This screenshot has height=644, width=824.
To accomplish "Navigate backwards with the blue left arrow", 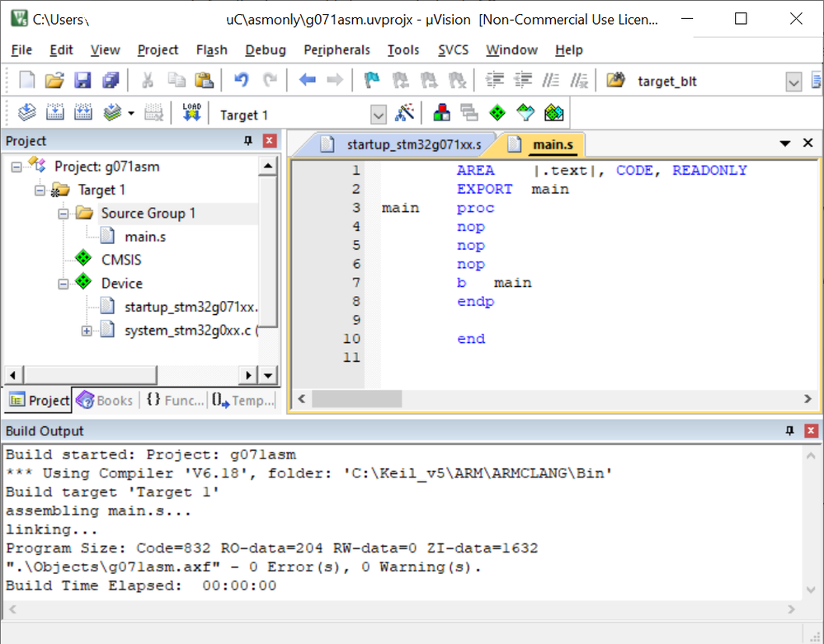I will pyautogui.click(x=308, y=80).
